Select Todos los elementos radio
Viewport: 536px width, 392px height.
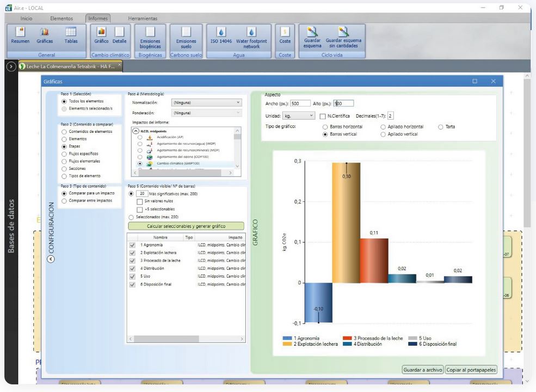[x=64, y=101]
